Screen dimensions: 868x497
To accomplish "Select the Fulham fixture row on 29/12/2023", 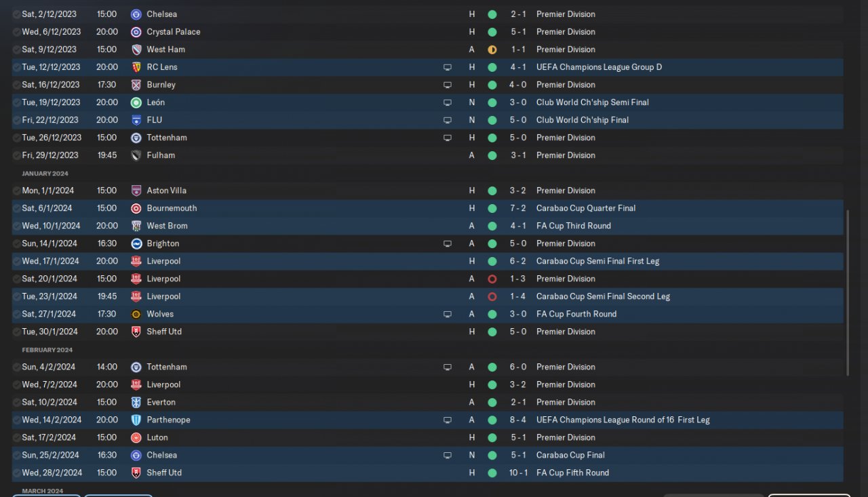I will pyautogui.click(x=305, y=155).
